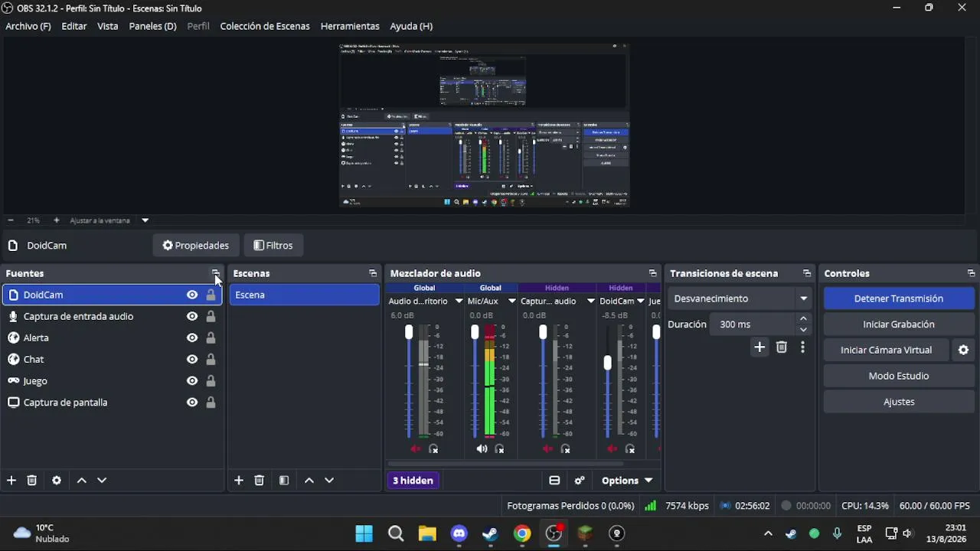980x551 pixels.
Task: Move the selected scene up
Action: [309, 481]
